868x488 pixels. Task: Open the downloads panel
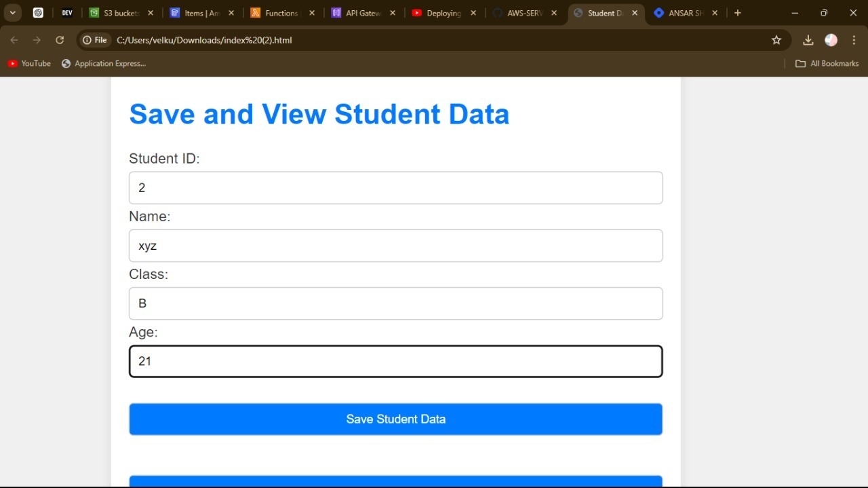tap(808, 40)
